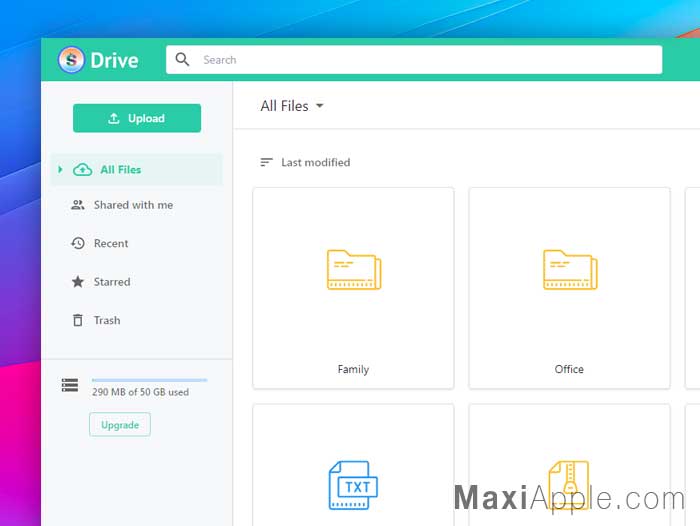The image size is (700, 526).
Task: Sort by Last modified
Action: (x=316, y=162)
